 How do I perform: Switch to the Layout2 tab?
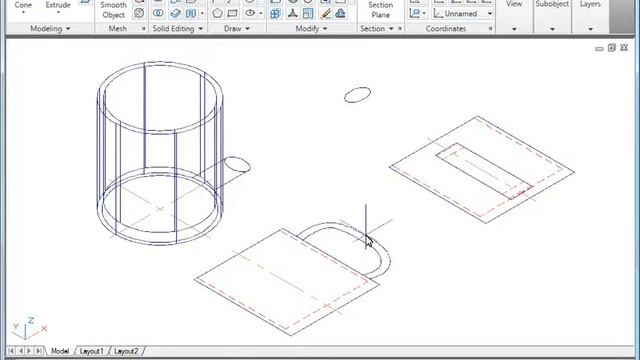(126, 351)
